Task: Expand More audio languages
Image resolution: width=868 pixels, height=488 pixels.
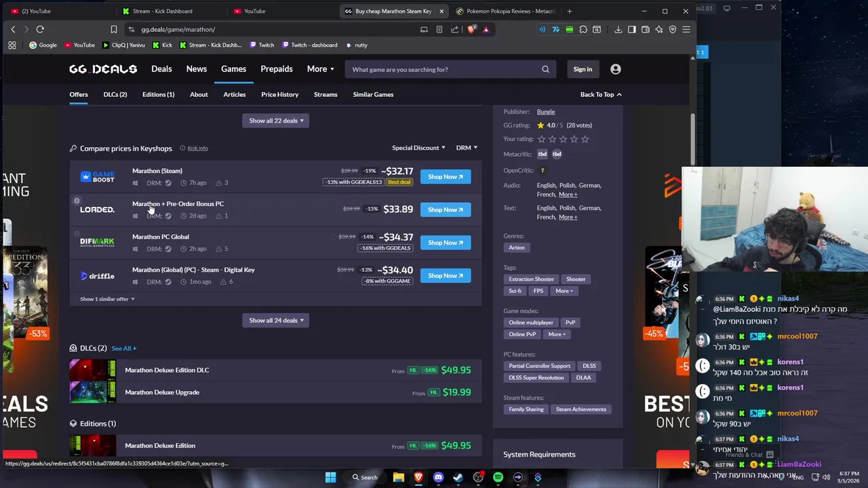Action: click(568, 195)
